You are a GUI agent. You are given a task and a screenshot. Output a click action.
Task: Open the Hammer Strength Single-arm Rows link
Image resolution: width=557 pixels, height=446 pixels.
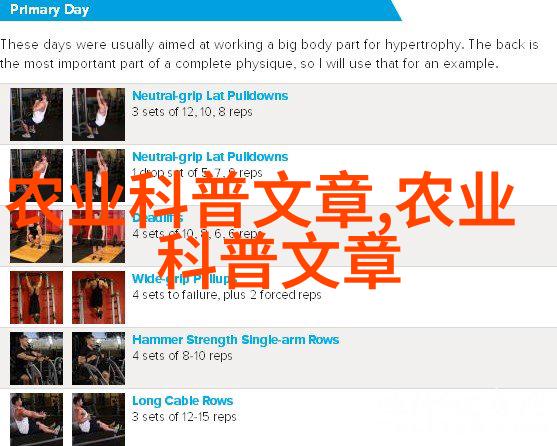point(236,340)
